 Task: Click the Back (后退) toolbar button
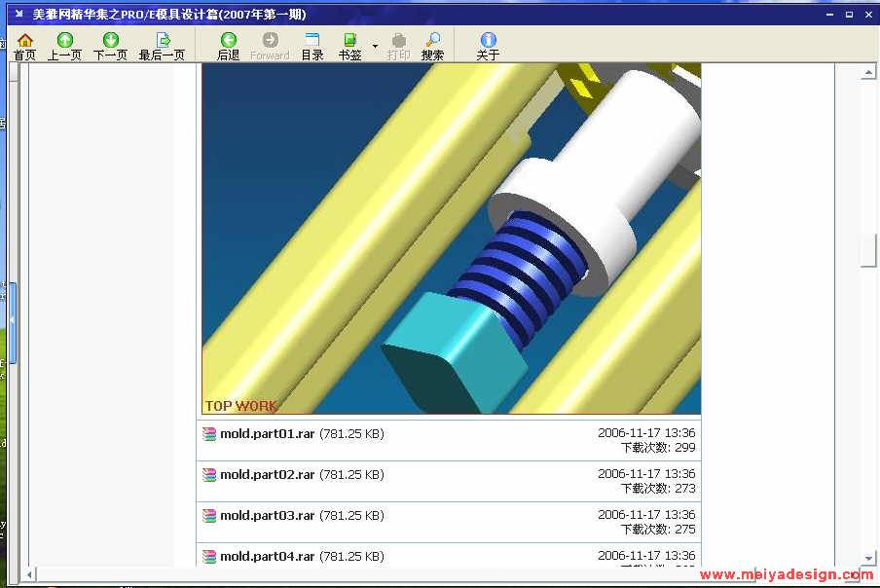click(228, 46)
